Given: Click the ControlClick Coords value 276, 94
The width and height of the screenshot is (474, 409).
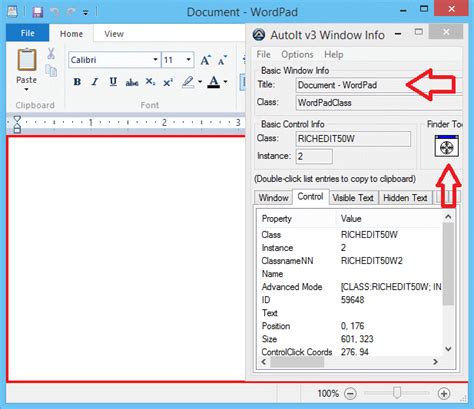Looking at the screenshot, I should tap(354, 352).
